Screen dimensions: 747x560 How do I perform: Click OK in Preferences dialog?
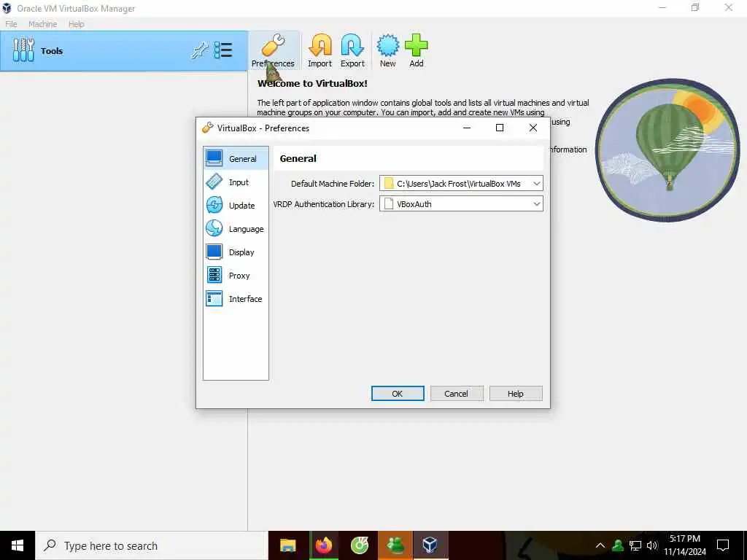point(398,393)
